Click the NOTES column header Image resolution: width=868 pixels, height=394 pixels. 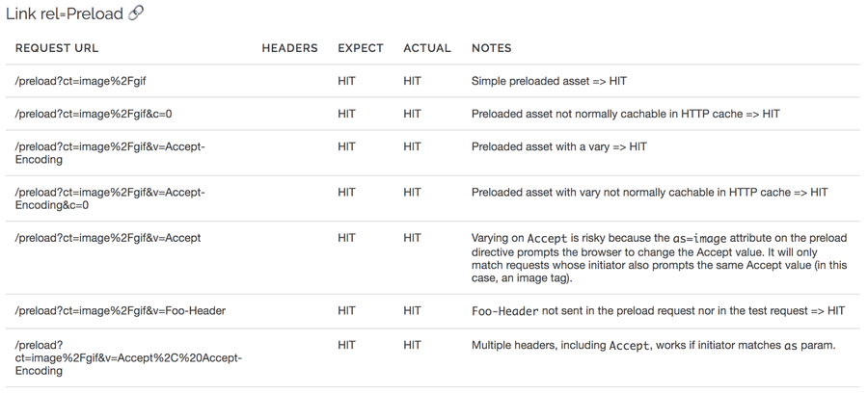(492, 48)
